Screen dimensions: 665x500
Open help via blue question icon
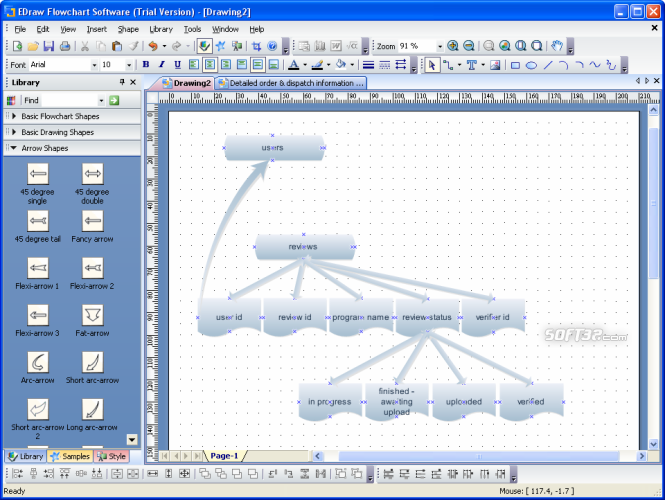pyautogui.click(x=272, y=46)
